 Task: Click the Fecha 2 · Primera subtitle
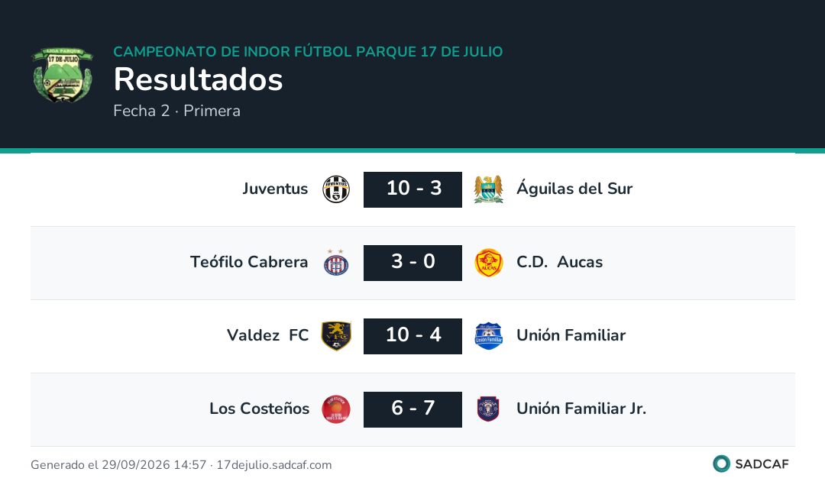[176, 111]
